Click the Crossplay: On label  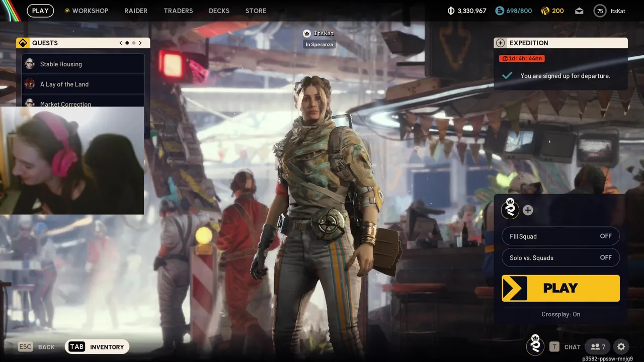point(560,314)
